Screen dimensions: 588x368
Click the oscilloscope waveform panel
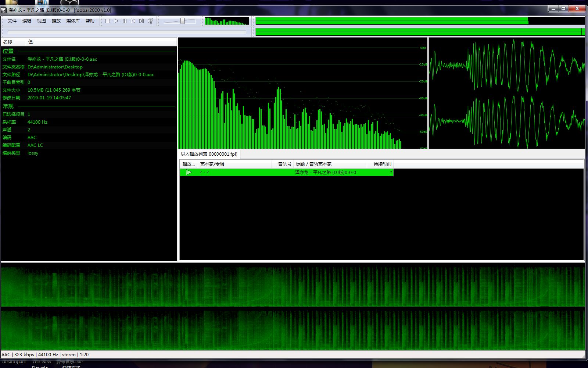point(507,93)
